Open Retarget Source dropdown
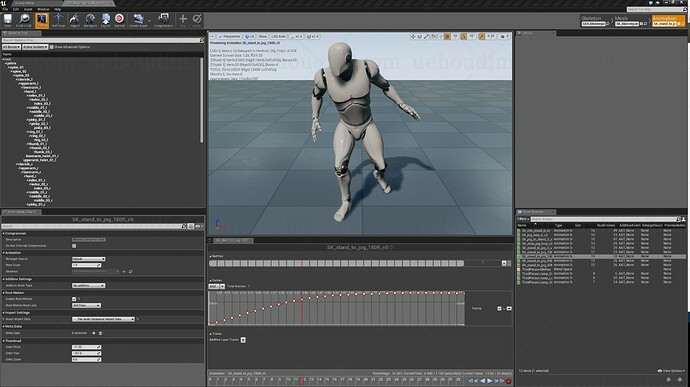The width and height of the screenshot is (690, 387). pyautogui.click(x=88, y=259)
